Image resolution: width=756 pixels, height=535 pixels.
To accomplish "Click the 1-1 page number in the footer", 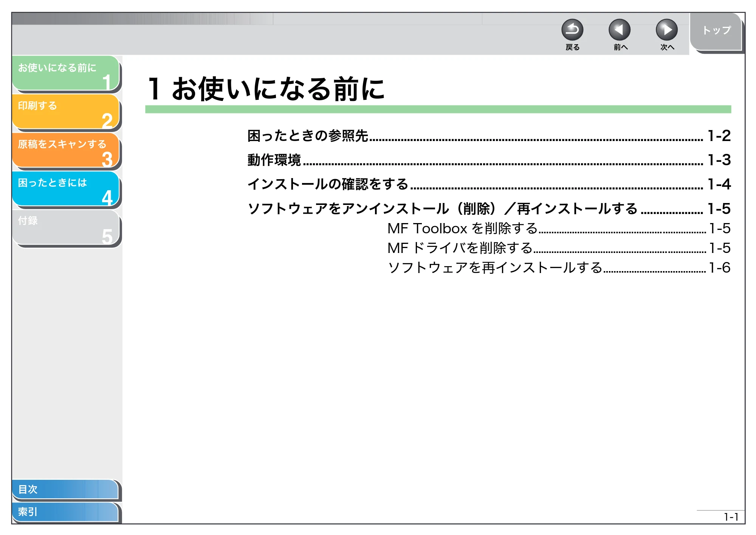I will point(731,517).
